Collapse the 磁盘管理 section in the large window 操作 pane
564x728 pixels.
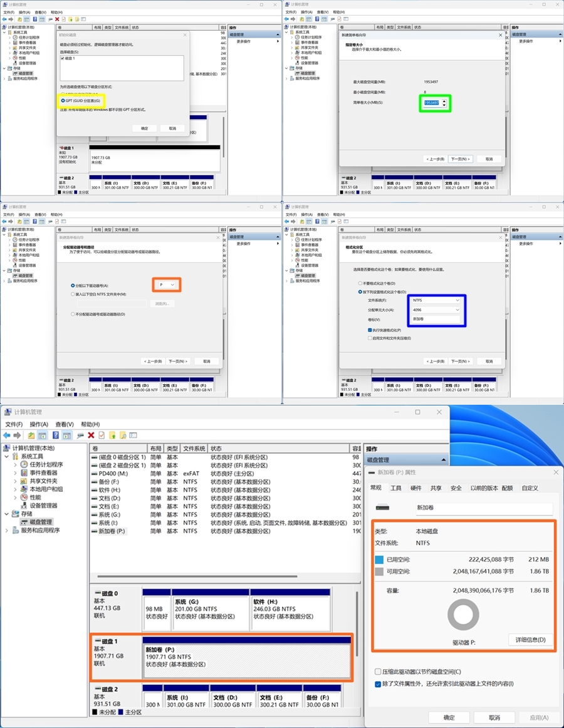(443, 460)
